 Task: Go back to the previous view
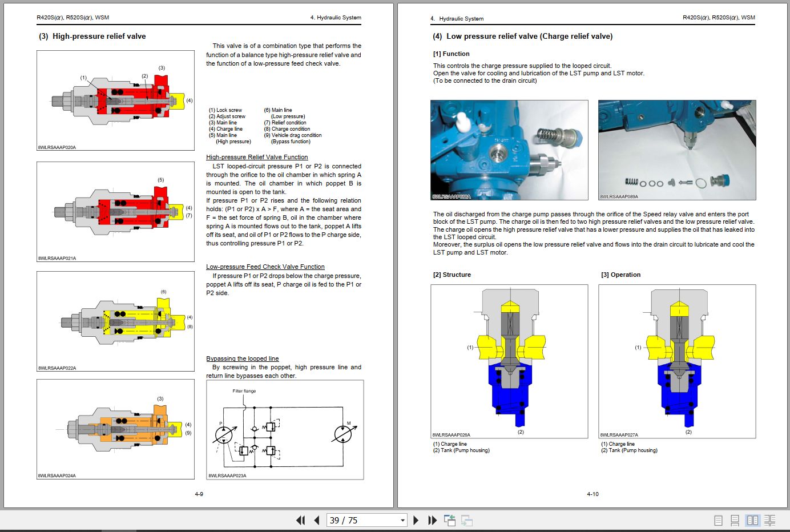[449, 520]
